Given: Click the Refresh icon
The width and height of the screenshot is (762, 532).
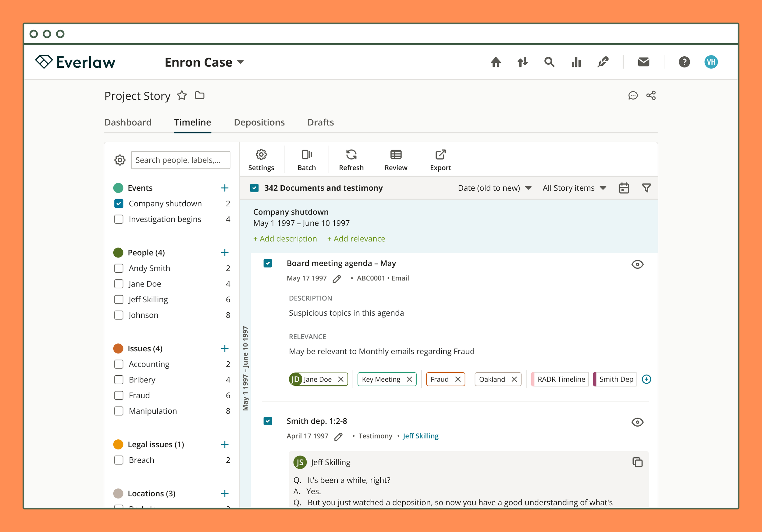Looking at the screenshot, I should click(x=351, y=155).
